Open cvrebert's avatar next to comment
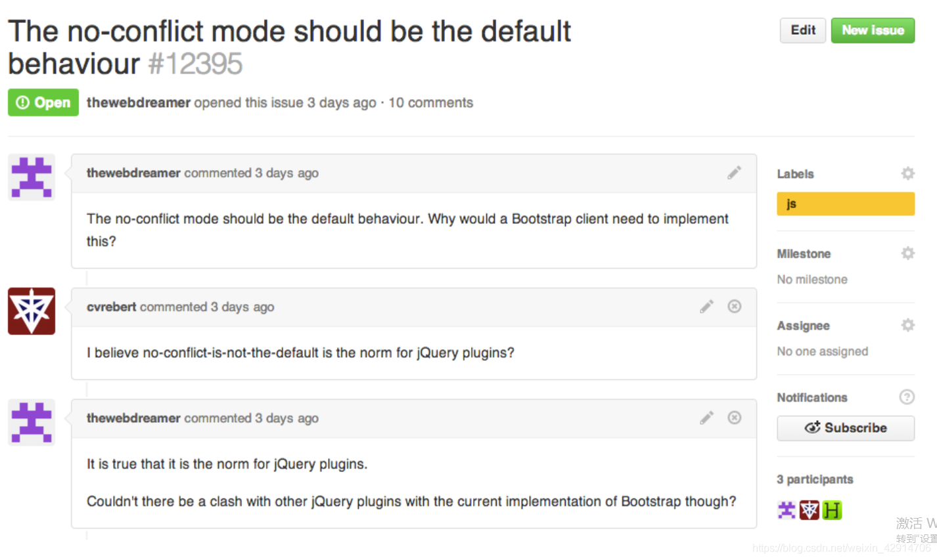Viewport: 937px width, 560px height. click(x=32, y=311)
